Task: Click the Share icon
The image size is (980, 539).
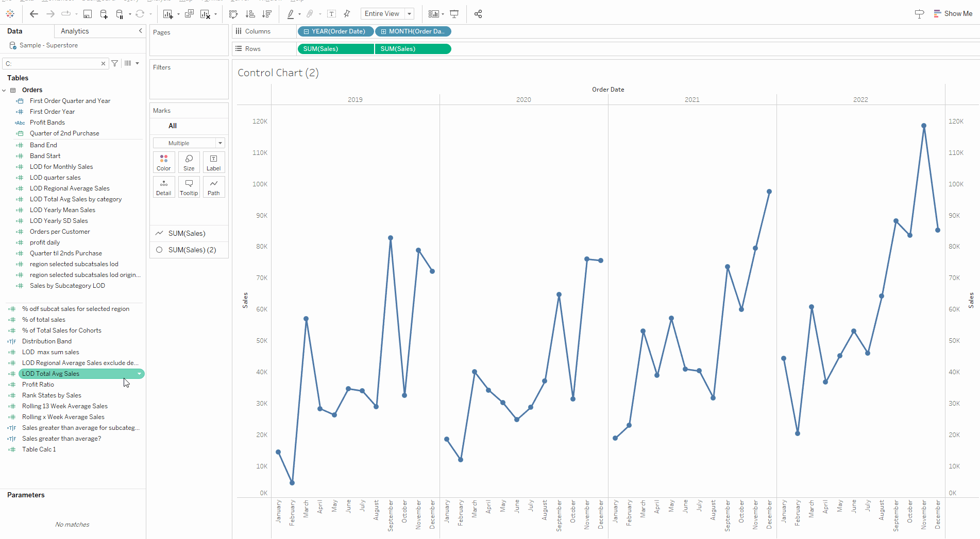Action: pos(478,14)
